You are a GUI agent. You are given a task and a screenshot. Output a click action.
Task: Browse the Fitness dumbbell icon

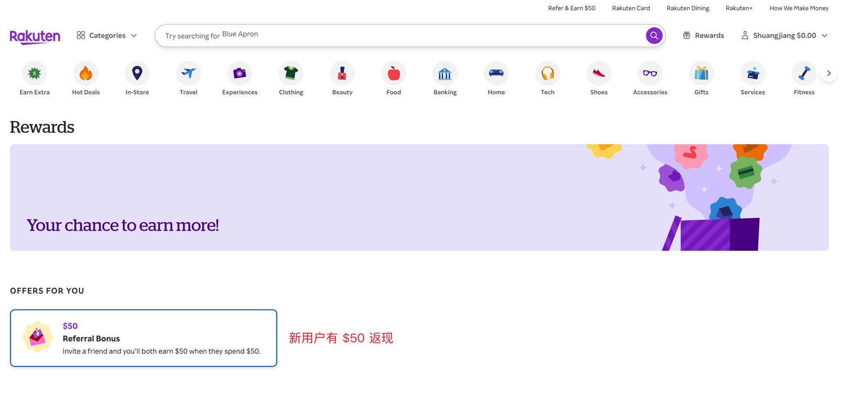pyautogui.click(x=804, y=73)
